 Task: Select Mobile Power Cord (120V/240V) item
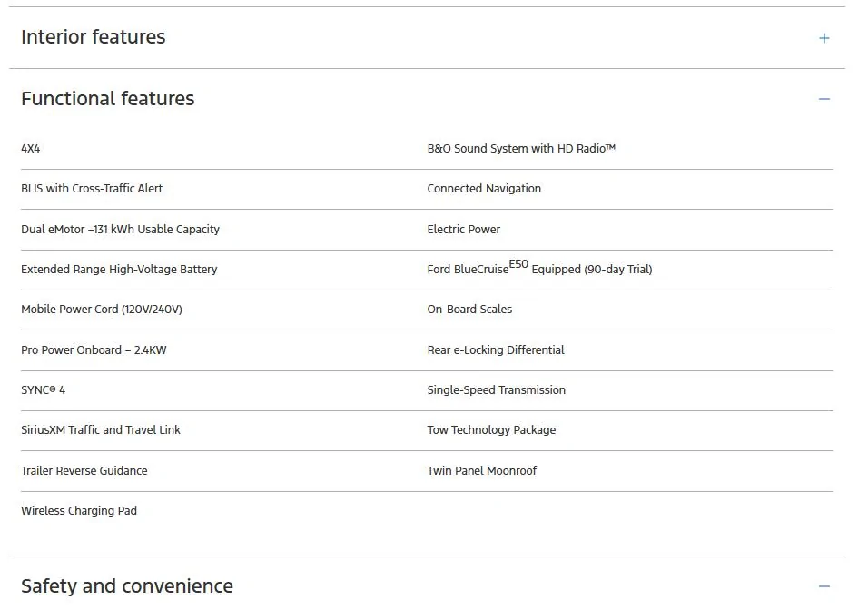102,310
